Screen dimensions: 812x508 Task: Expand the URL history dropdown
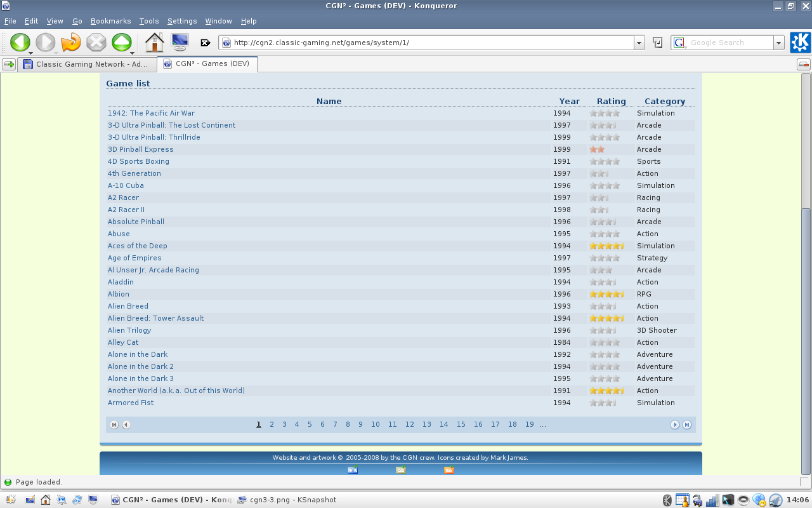tap(639, 43)
